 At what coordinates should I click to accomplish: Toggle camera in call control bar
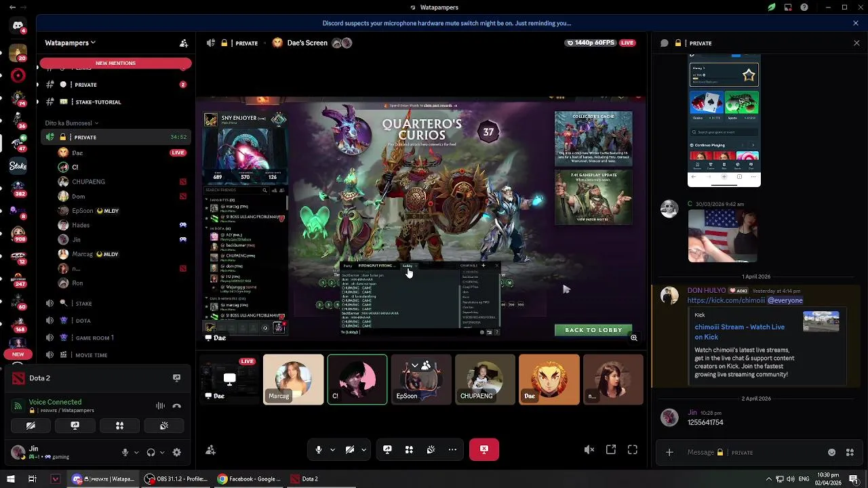[x=350, y=449]
